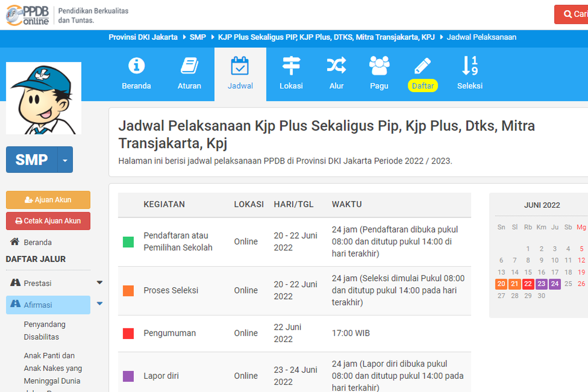The height and width of the screenshot is (392, 588).
Task: Click the PPDB Online logo
Action: click(28, 15)
